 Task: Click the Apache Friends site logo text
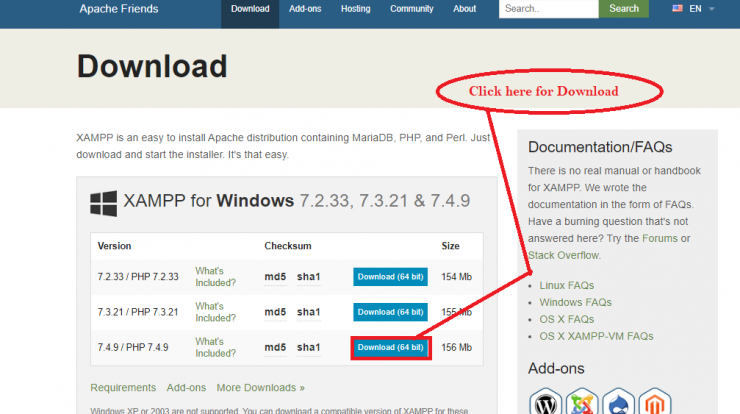pos(118,9)
